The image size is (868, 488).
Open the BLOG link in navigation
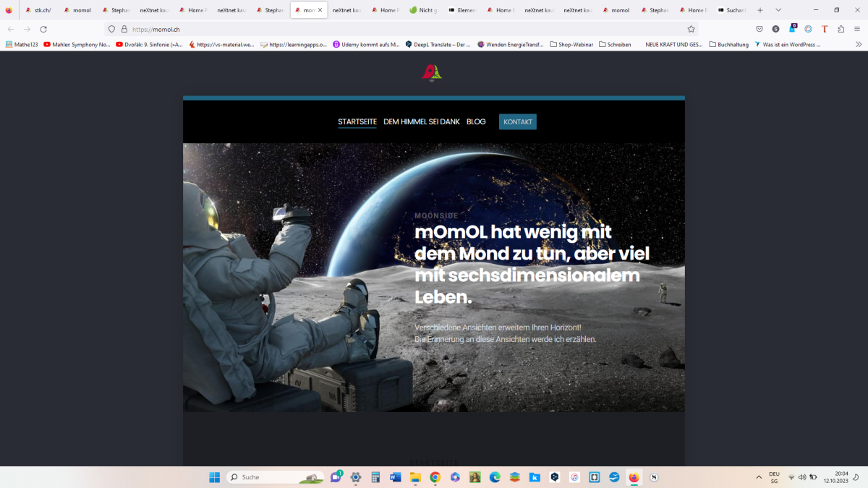pyautogui.click(x=476, y=121)
